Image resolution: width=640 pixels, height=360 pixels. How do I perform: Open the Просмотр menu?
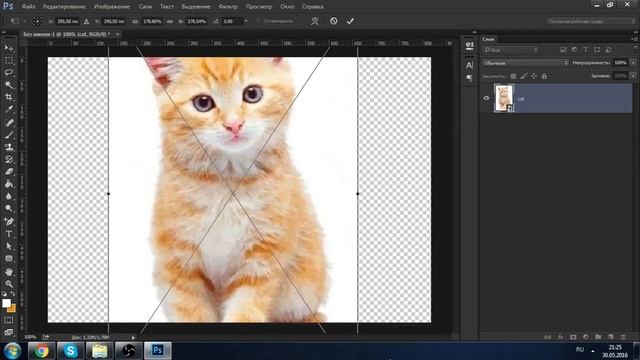[259, 7]
